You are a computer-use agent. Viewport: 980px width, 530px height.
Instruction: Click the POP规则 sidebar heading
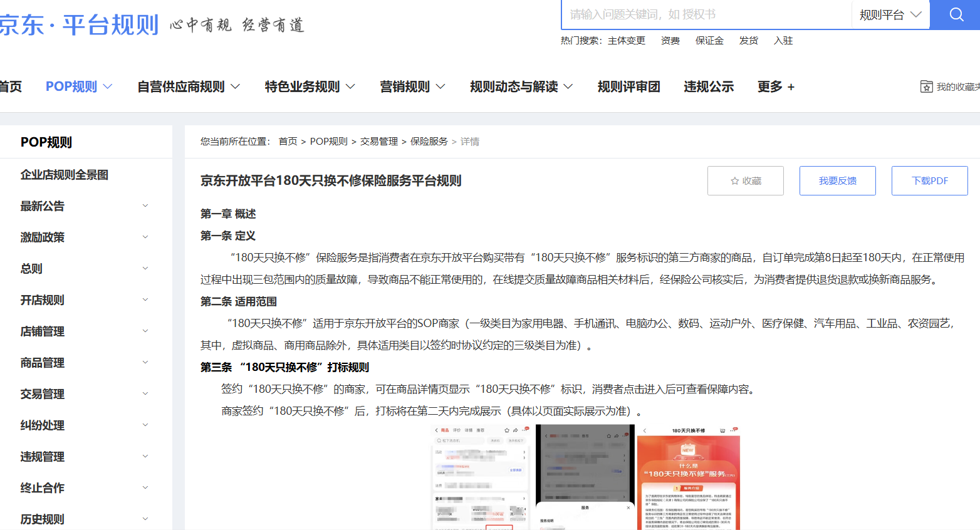coord(46,142)
